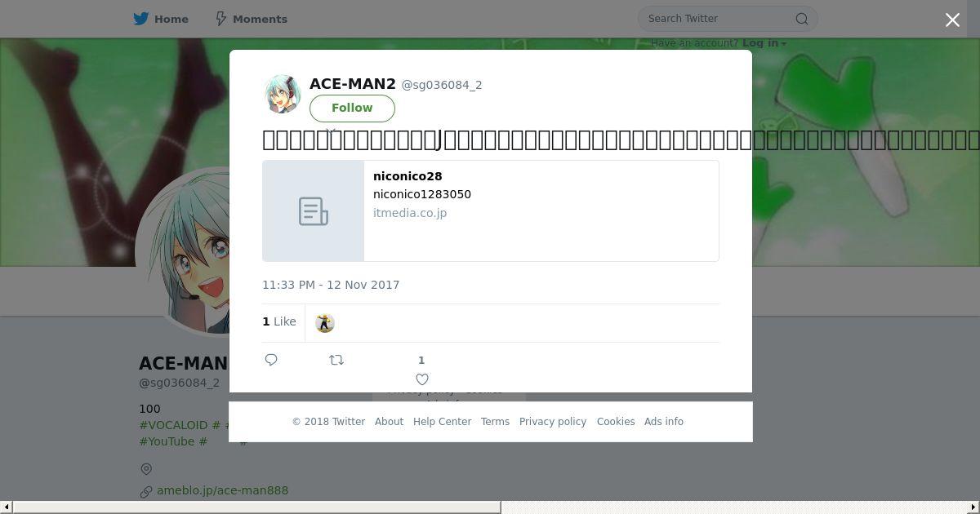
Task: Open Moments with the lightning bolt icon
Action: coord(221,19)
